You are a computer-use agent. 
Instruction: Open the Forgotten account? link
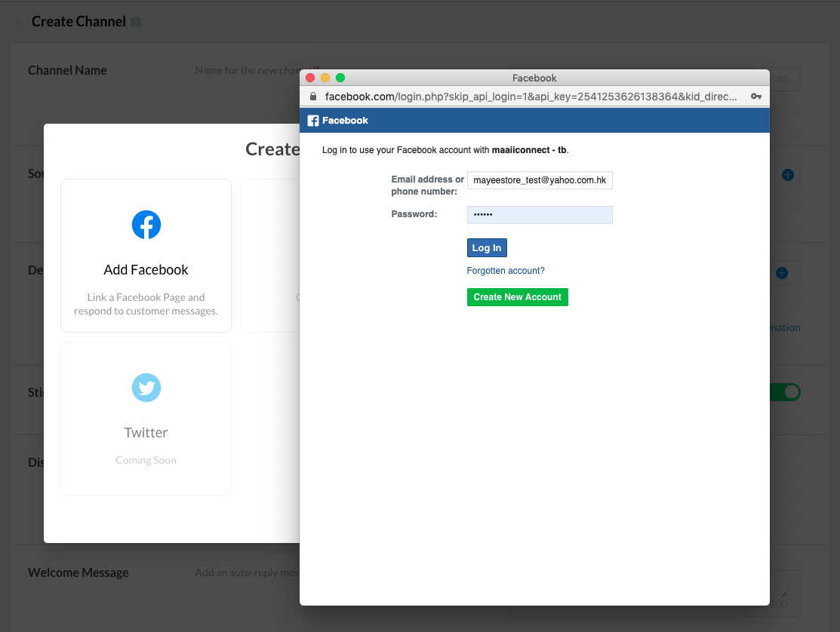pos(505,271)
